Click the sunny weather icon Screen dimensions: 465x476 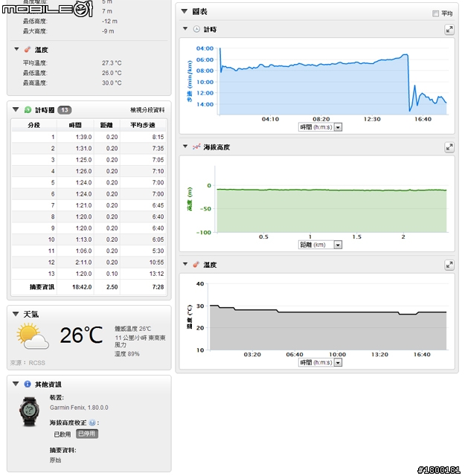[33, 336]
